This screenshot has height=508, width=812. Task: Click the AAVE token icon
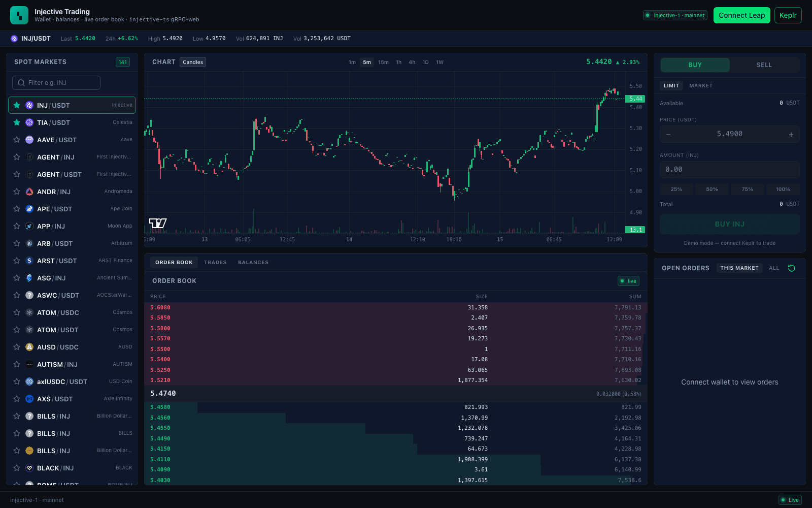[29, 140]
